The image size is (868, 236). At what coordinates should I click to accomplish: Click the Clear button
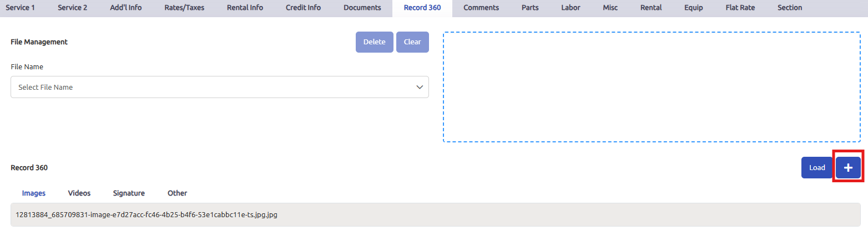412,42
